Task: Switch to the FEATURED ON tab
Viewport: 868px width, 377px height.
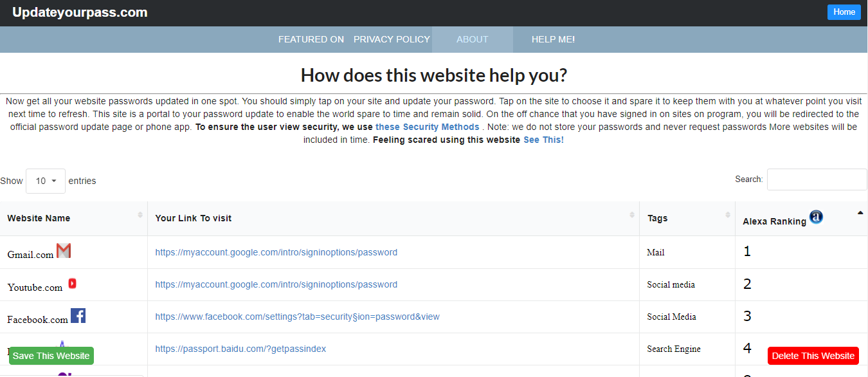Action: coord(311,39)
